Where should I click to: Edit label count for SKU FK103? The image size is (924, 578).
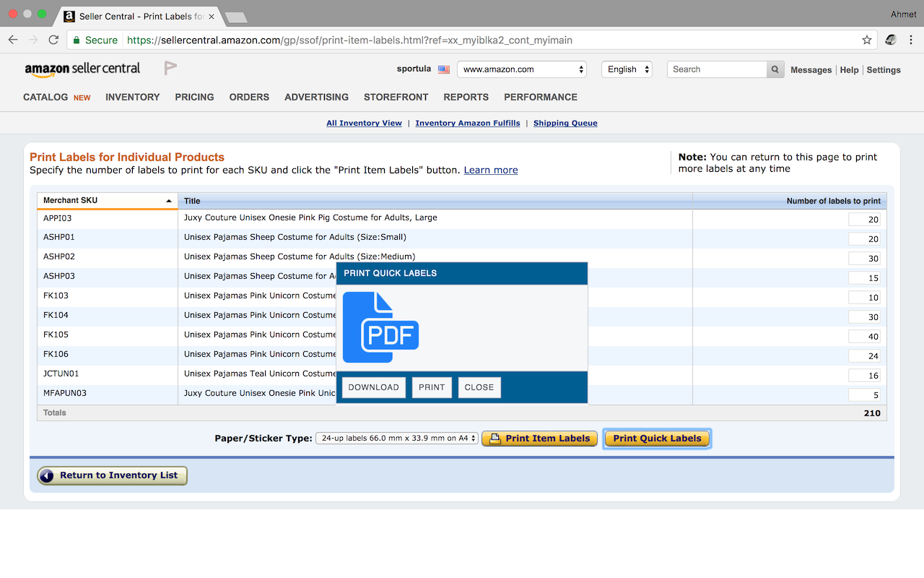click(x=864, y=298)
